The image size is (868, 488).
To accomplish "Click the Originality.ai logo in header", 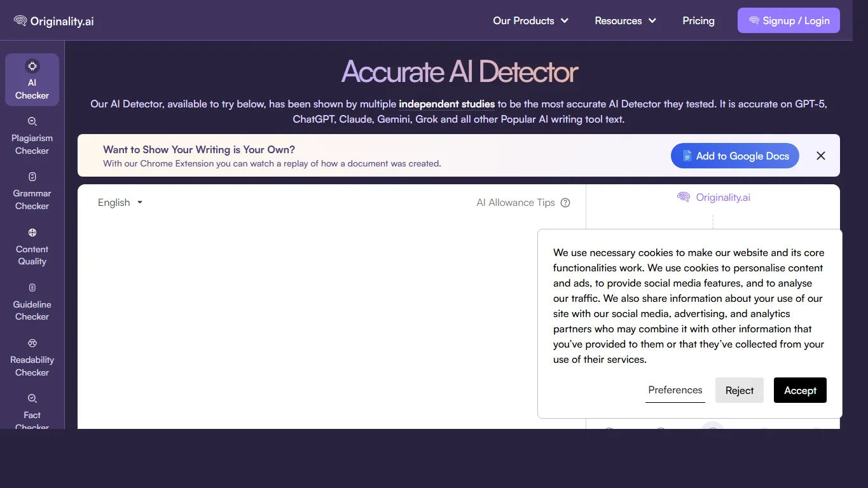I will (x=54, y=21).
